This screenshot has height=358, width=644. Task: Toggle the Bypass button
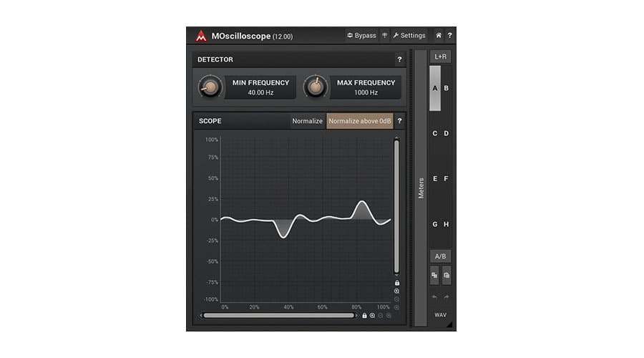(361, 35)
